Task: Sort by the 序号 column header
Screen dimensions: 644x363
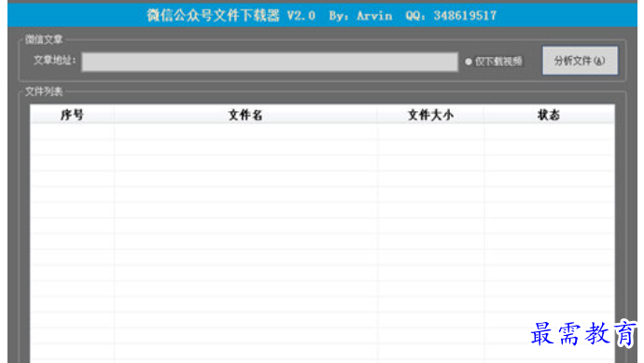Action: click(x=72, y=115)
